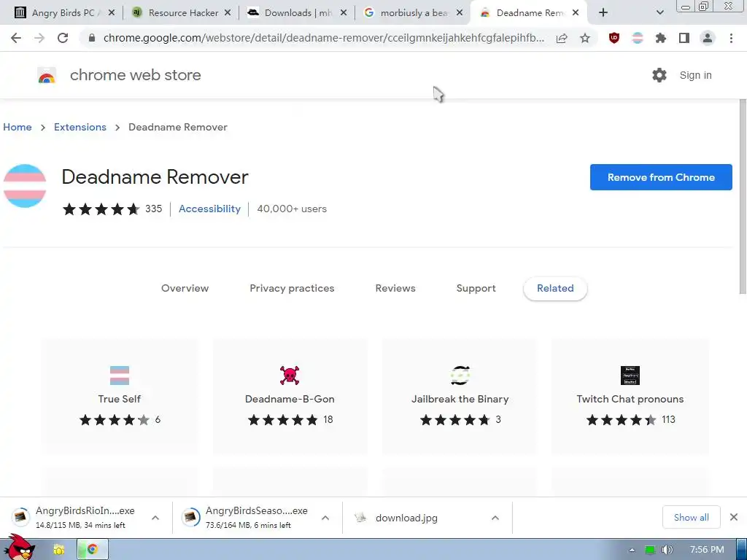The image size is (747, 560).
Task: Click the Sign in link
Action: [x=695, y=75]
